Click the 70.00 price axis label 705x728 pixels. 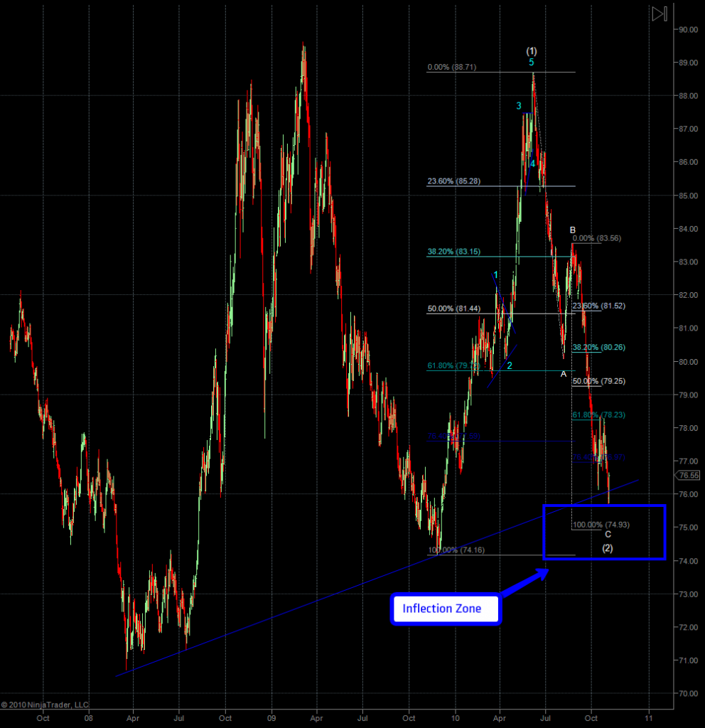click(x=687, y=693)
